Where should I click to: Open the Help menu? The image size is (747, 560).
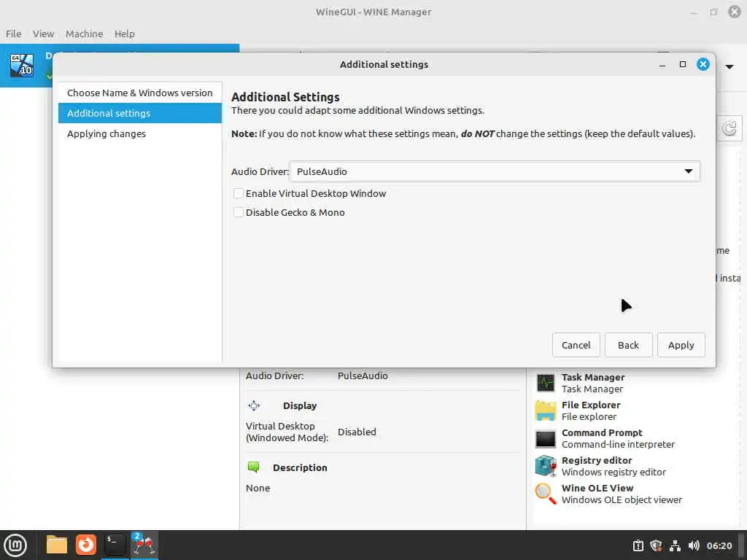point(124,34)
